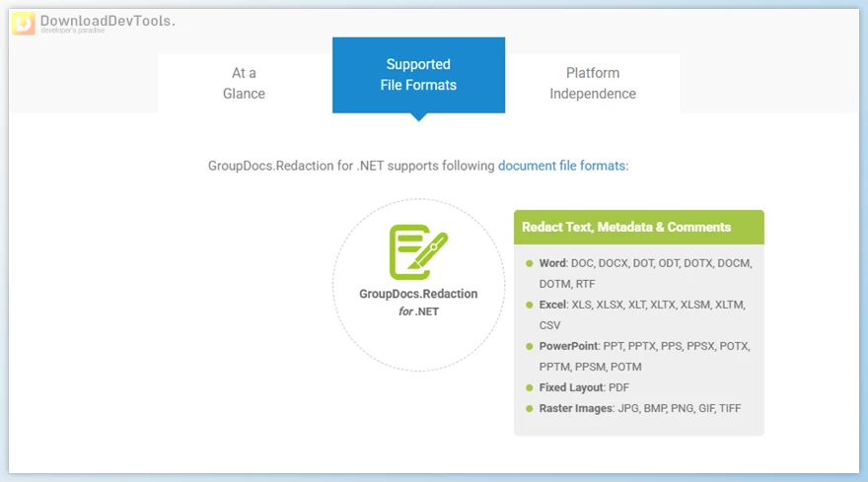Click the GroupDocs.Redaction green document-pen icon
Screen dimensions: 868x482
tap(418, 251)
